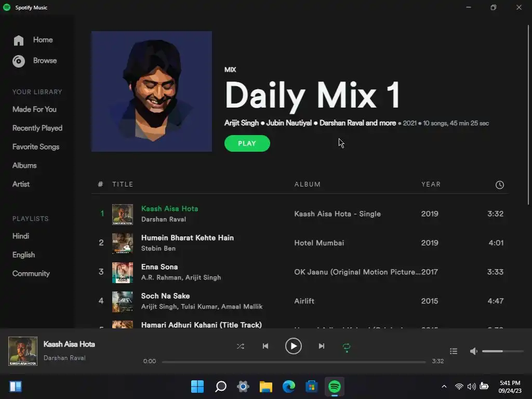The image size is (532, 399).
Task: Open the Hindi playlist
Action: (21, 236)
